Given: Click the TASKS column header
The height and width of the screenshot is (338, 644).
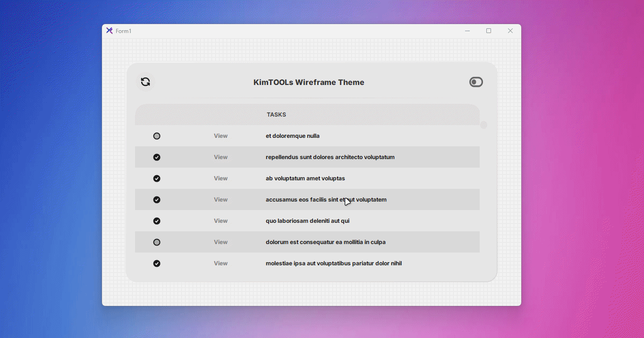Looking at the screenshot, I should tap(276, 115).
